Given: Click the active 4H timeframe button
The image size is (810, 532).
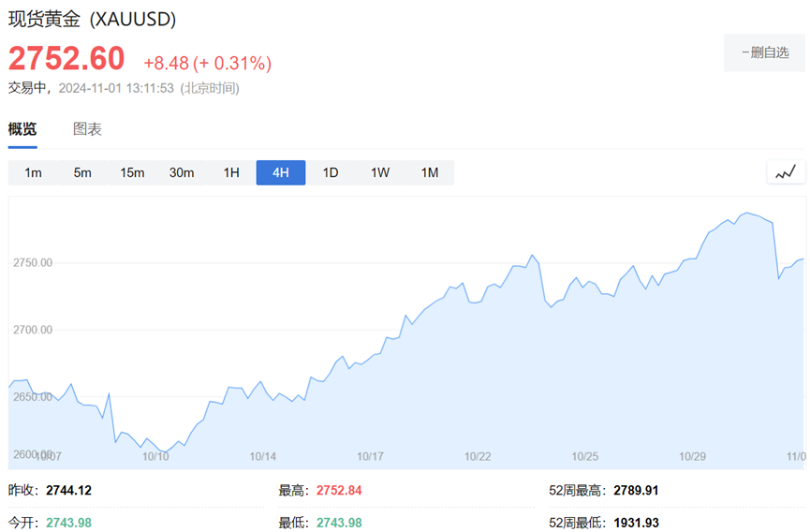Looking at the screenshot, I should [281, 172].
